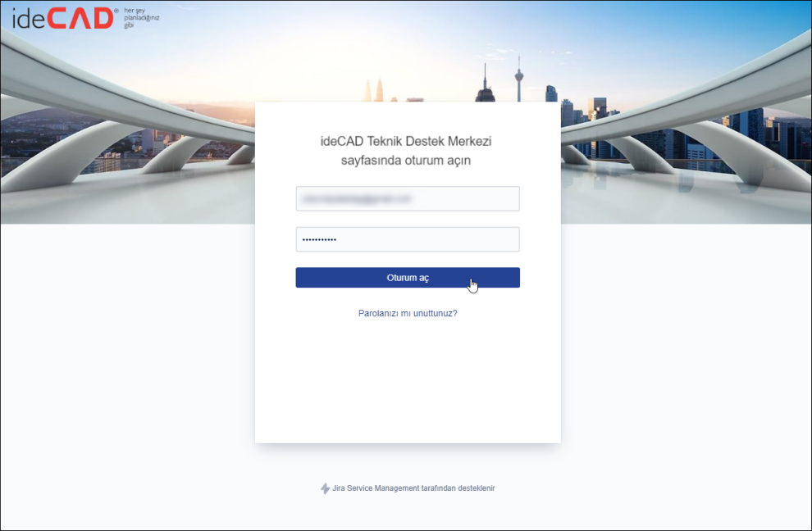
Task: Open the Parolanızı mı unuttunuz? link
Action: pyautogui.click(x=408, y=313)
